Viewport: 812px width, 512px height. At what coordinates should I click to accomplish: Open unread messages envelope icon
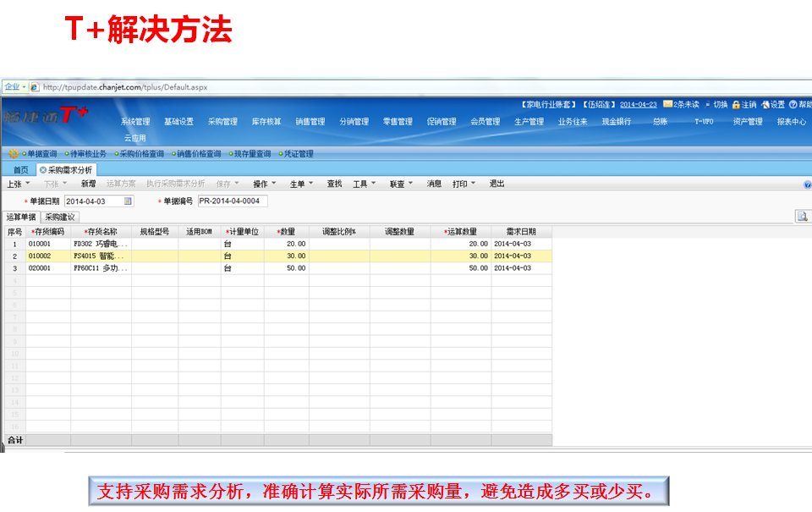pos(667,104)
